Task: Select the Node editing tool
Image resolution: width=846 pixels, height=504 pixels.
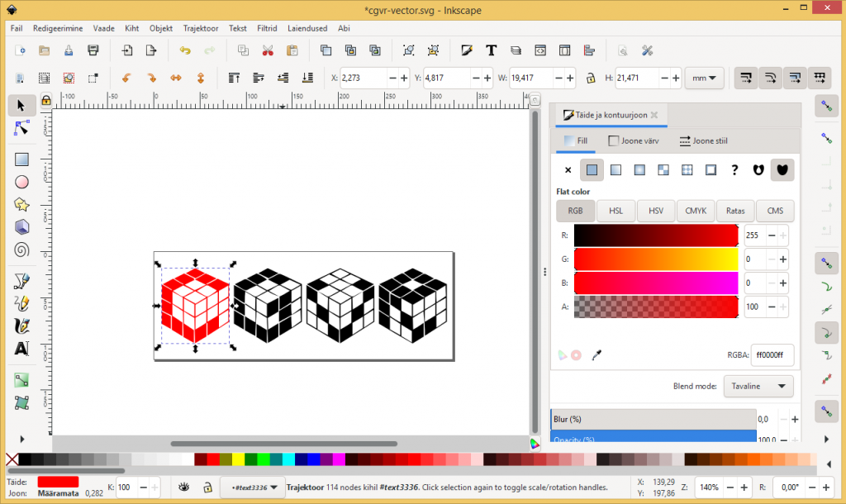Action: (21, 129)
